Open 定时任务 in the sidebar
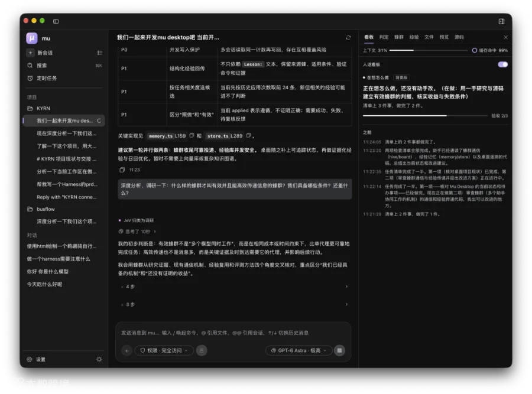The width and height of the screenshot is (532, 394). (x=47, y=78)
